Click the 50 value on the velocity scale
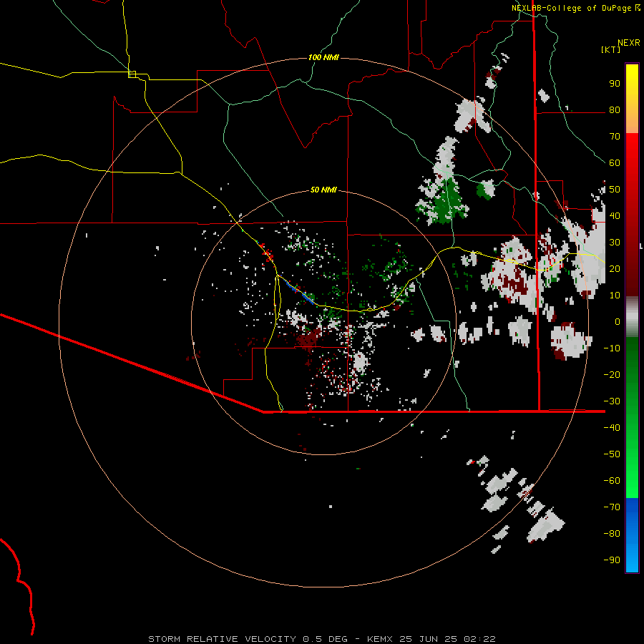Image resolution: width=644 pixels, height=644 pixels. coord(615,190)
